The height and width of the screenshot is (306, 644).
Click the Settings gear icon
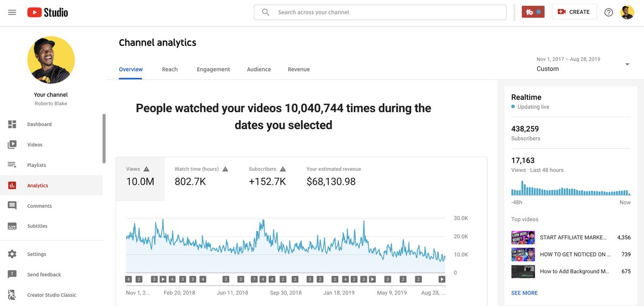tap(12, 254)
